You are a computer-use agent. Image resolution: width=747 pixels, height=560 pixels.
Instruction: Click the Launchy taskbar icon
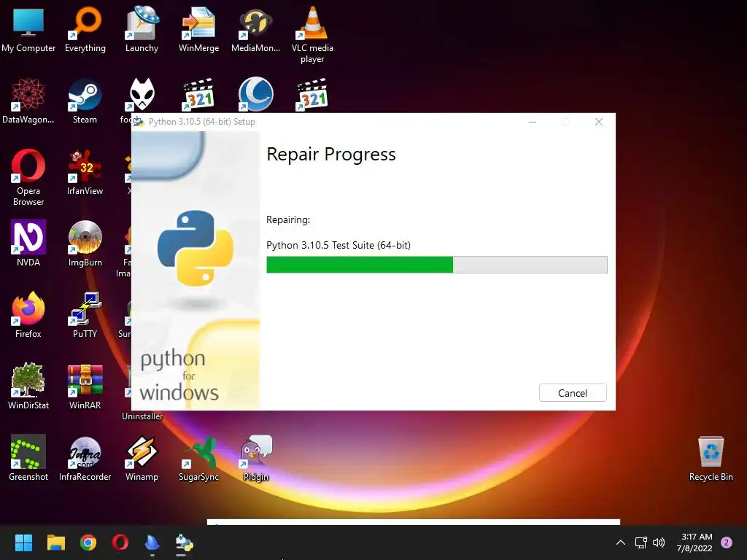coord(152,542)
